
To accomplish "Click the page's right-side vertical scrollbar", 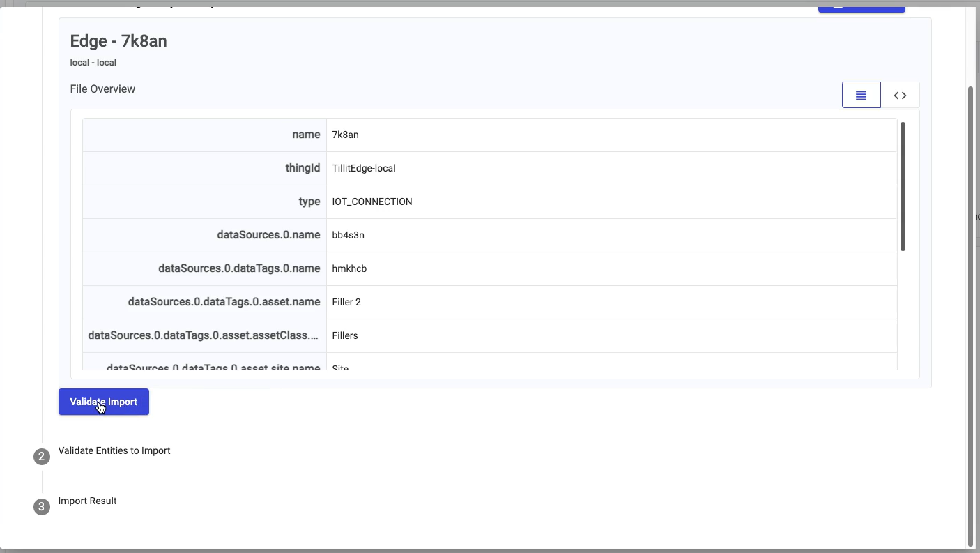I will pos(970,314).
